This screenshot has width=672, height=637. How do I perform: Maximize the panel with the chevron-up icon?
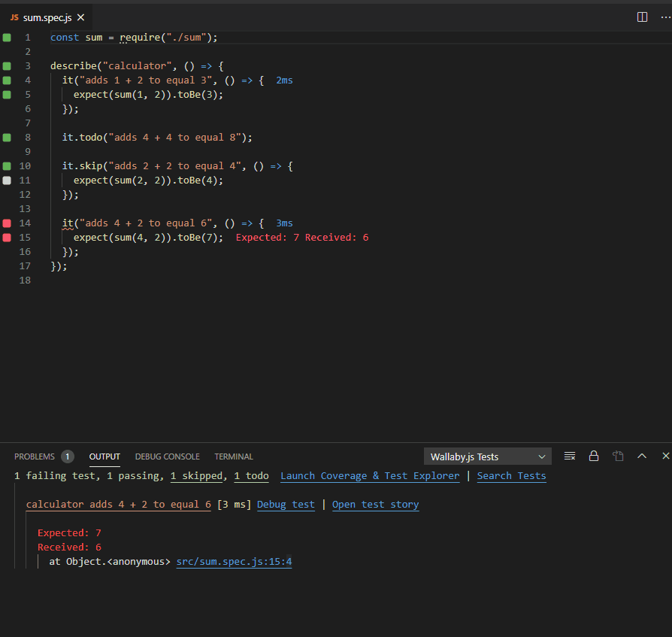(642, 456)
